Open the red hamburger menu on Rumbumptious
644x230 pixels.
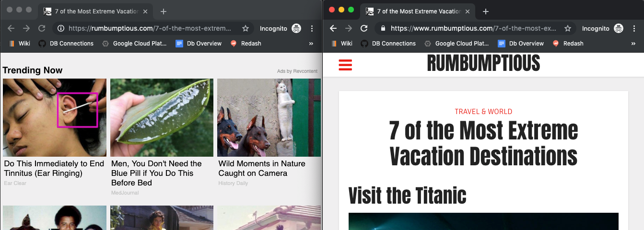[x=345, y=65]
